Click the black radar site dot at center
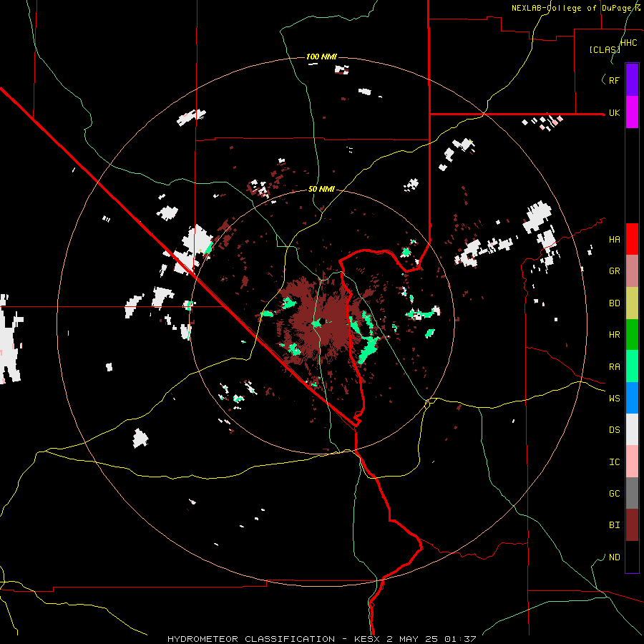 point(323,321)
